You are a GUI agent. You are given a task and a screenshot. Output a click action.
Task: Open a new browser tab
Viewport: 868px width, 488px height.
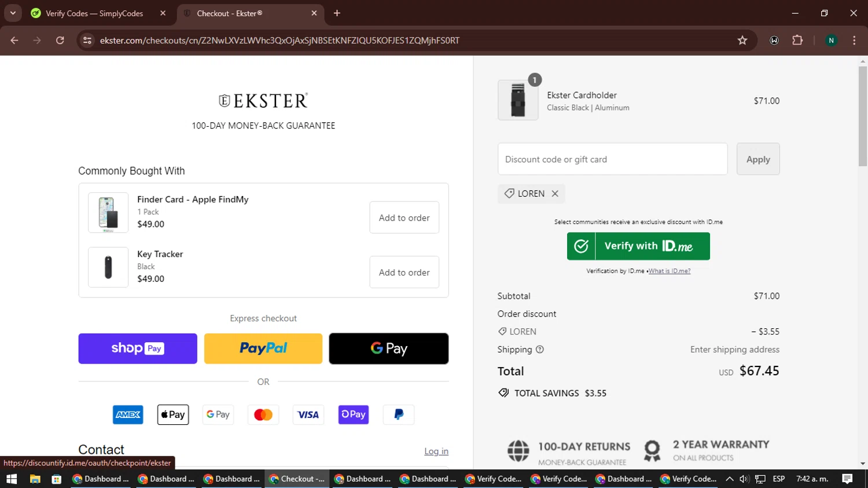pyautogui.click(x=337, y=13)
